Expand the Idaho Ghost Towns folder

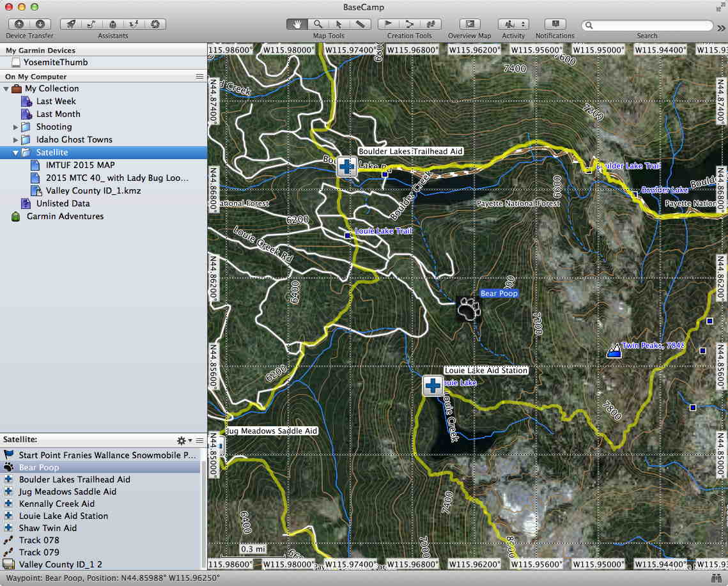15,139
